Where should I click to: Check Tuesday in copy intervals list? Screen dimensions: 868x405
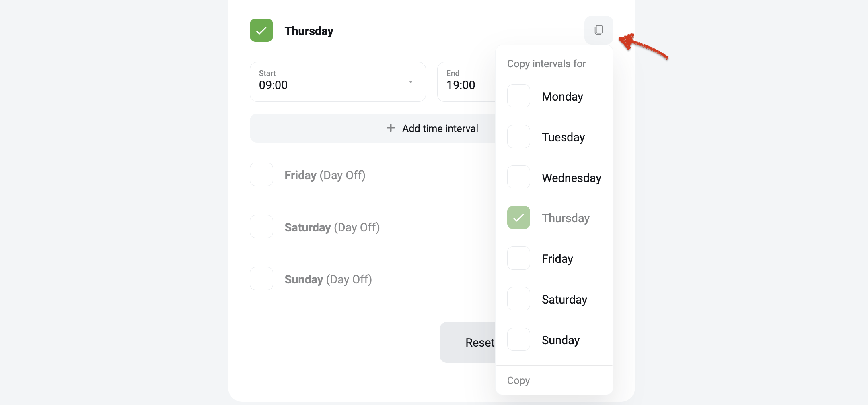tap(518, 136)
